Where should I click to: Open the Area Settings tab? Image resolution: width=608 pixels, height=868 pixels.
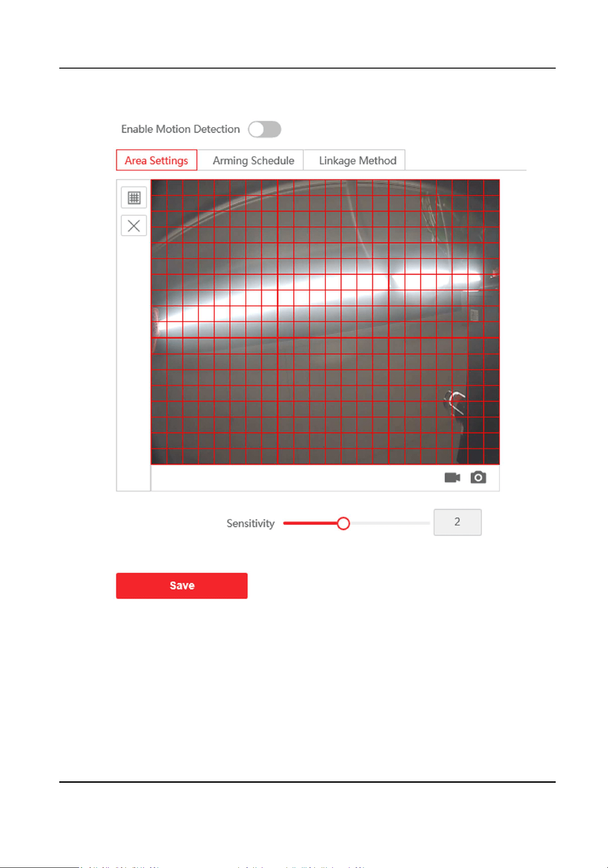157,160
